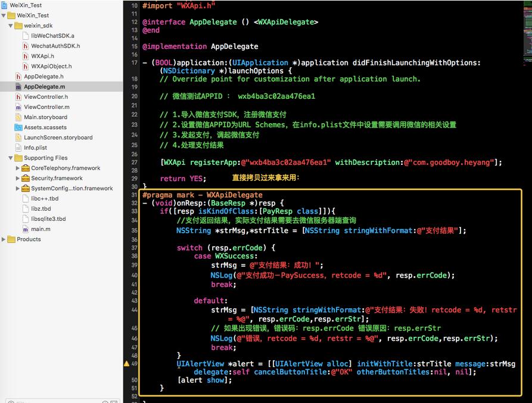532x403 pixels.
Task: Select WechatAuthSDK.h in the navigator
Action: [55, 46]
